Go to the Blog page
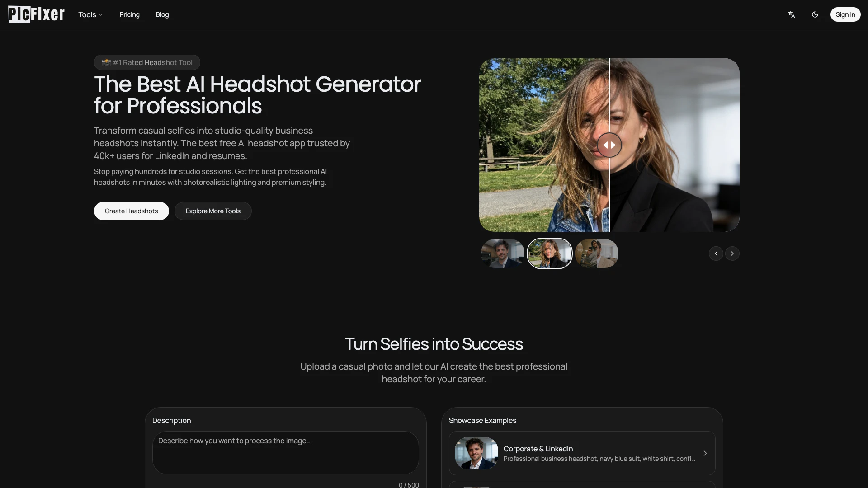The width and height of the screenshot is (868, 488). pyautogui.click(x=162, y=14)
